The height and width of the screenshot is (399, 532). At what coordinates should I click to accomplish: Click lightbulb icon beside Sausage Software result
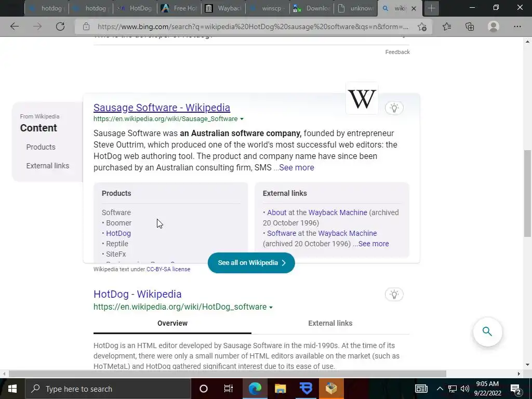tap(394, 108)
